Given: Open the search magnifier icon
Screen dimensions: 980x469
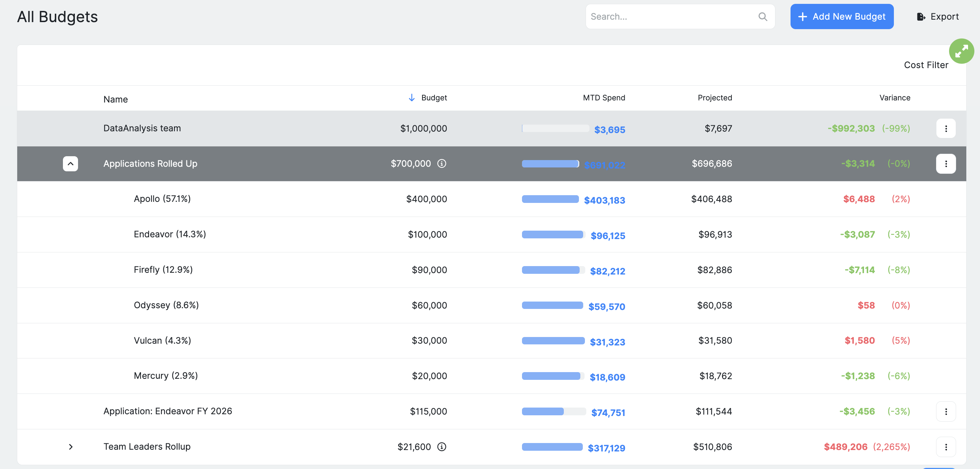Looking at the screenshot, I should tap(763, 16).
